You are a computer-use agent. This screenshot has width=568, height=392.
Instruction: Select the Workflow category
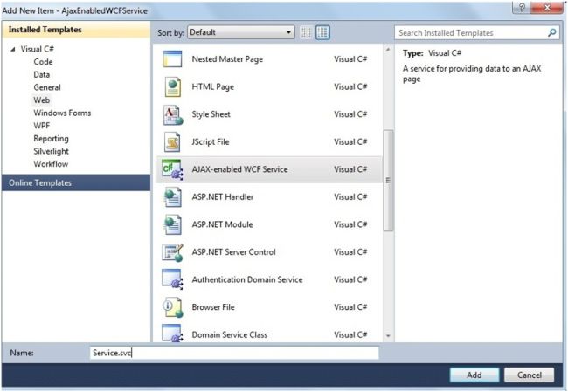51,164
